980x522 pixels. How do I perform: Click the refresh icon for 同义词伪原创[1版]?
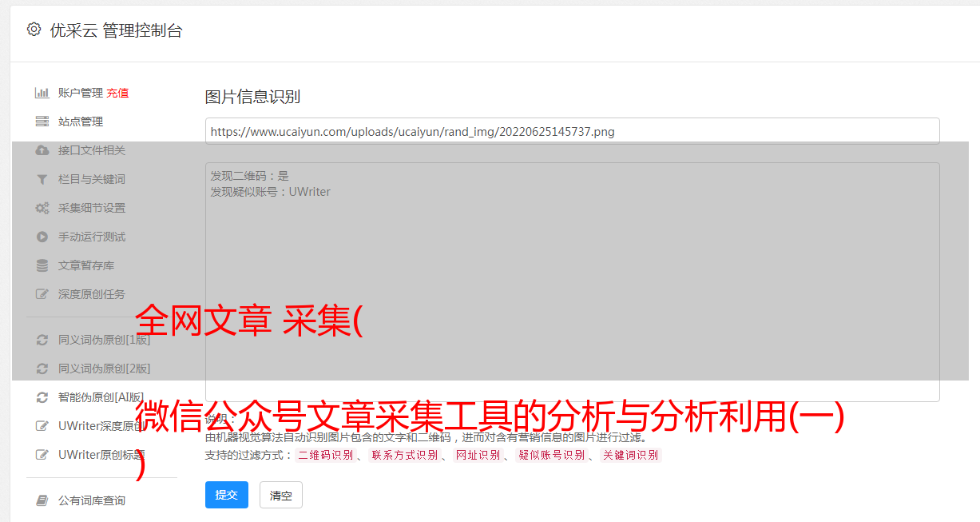tap(42, 340)
